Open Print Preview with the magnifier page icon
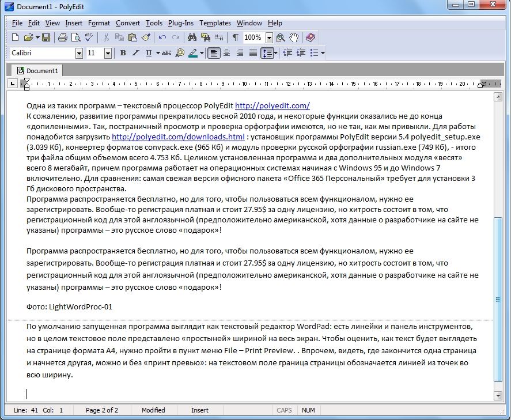This screenshot has width=511, height=420. [75, 37]
